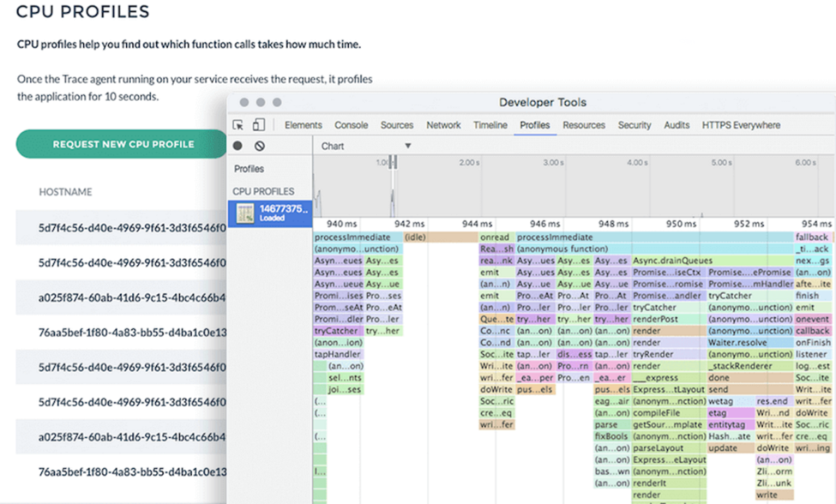Open the Console tab
This screenshot has width=836, height=504.
tap(351, 125)
